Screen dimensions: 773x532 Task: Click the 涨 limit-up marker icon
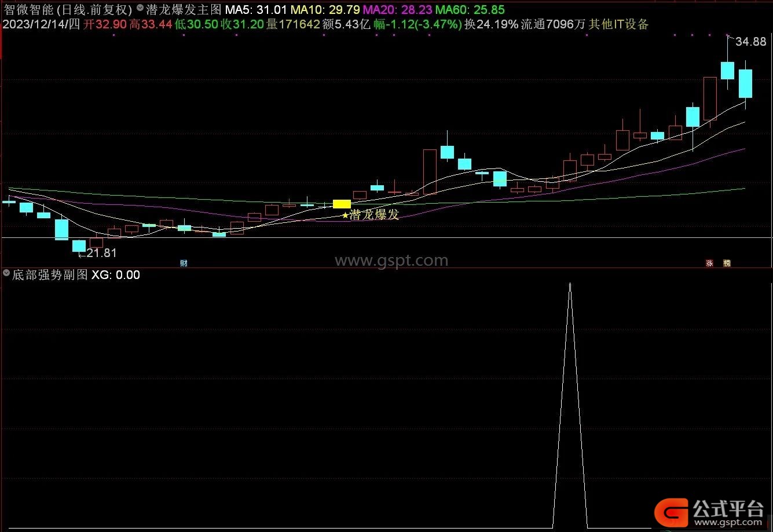(709, 263)
